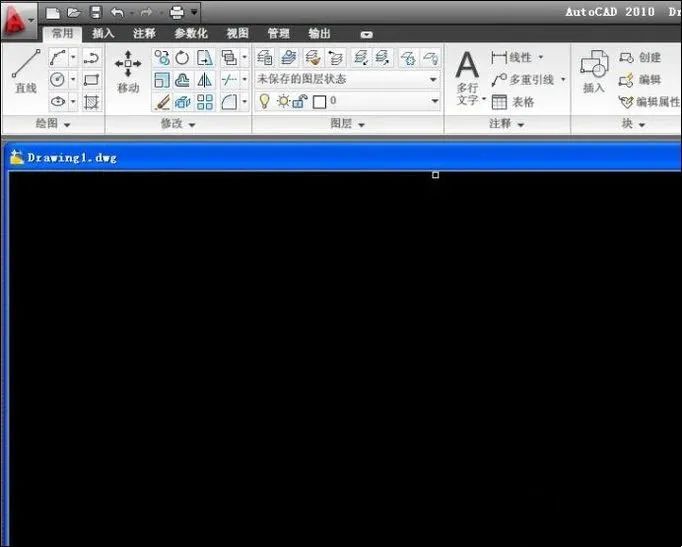Open the layer properties manager
This screenshot has height=547, width=682.
click(x=265, y=57)
